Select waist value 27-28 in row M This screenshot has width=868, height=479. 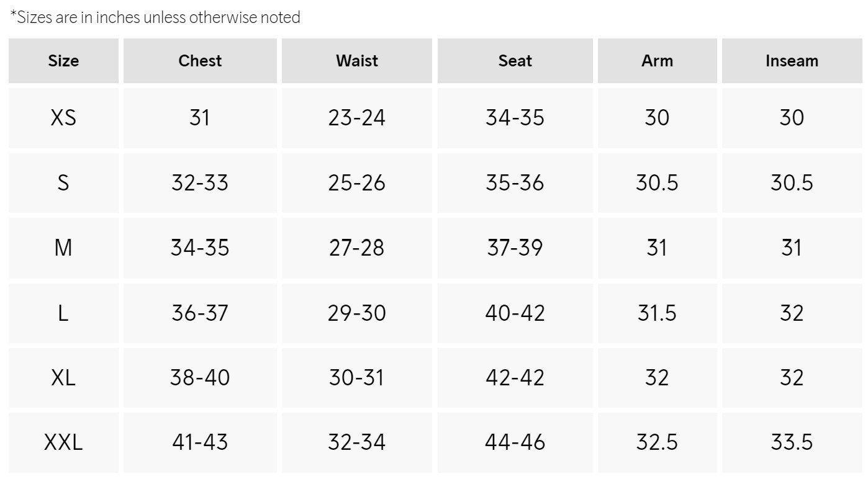coord(357,248)
